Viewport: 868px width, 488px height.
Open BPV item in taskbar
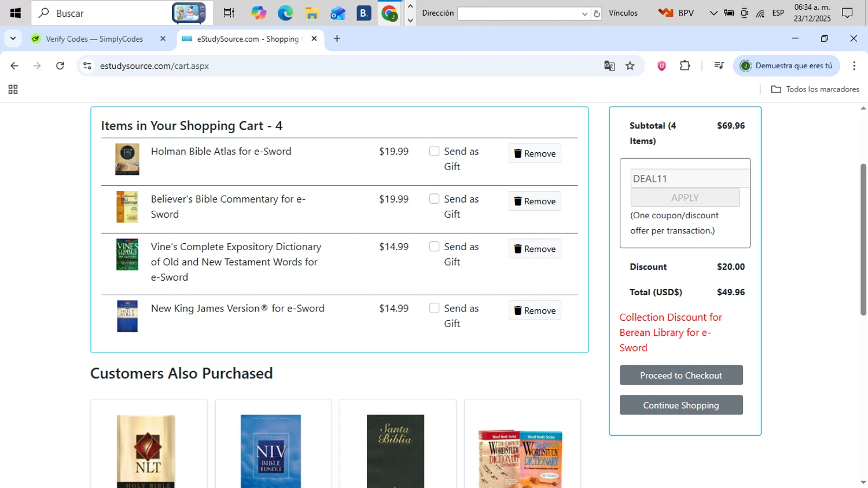tap(676, 13)
